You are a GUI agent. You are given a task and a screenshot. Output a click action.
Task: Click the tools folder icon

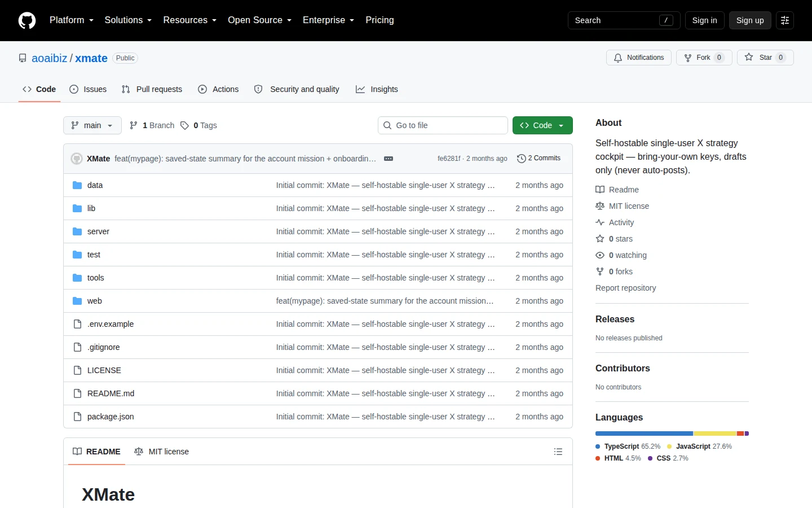coord(77,278)
